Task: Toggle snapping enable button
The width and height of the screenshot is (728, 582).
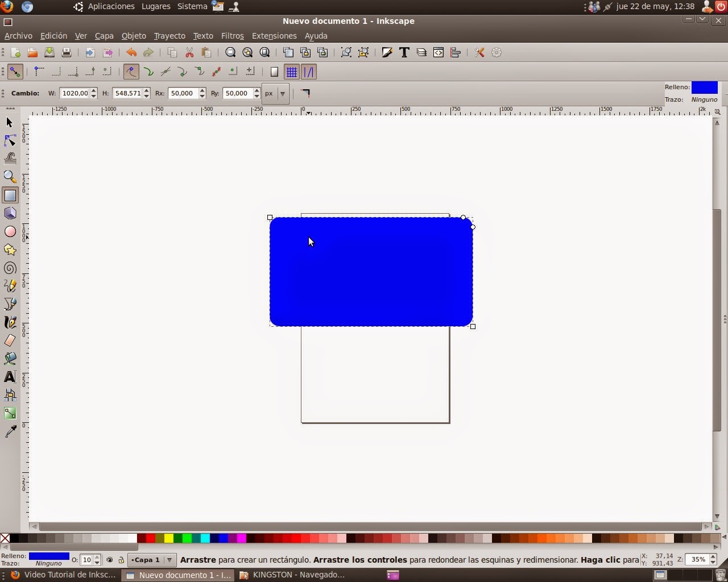Action: (15, 72)
